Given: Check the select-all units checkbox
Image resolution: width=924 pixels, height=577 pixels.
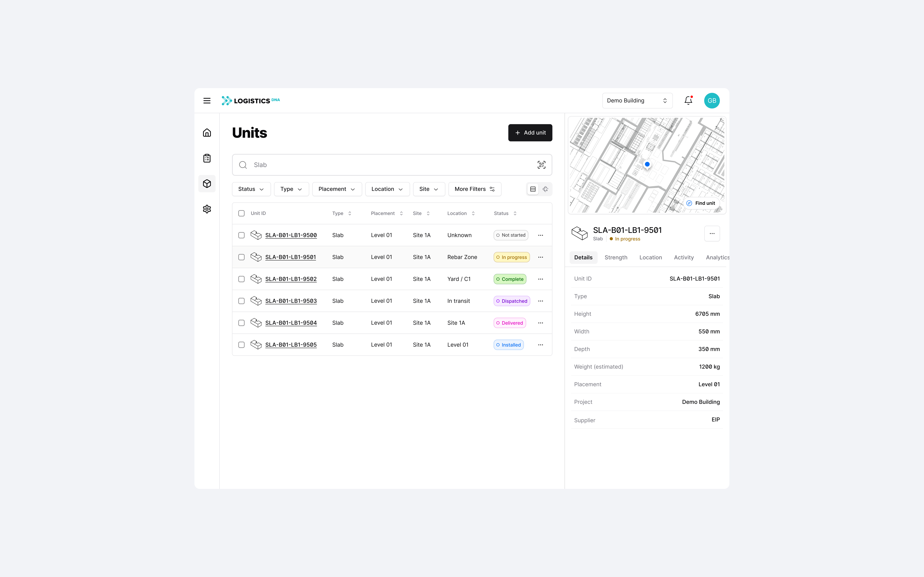Looking at the screenshot, I should tap(241, 213).
